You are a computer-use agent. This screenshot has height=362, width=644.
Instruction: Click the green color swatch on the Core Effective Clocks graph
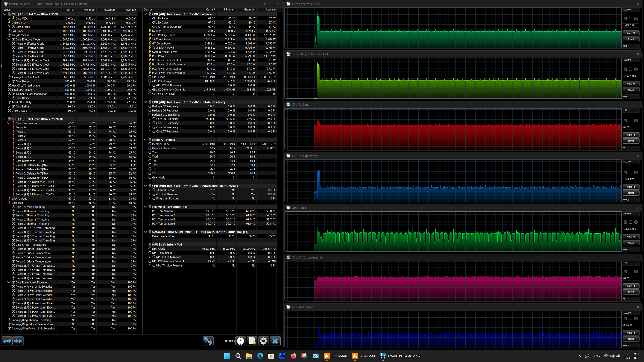pyautogui.click(x=625, y=19)
